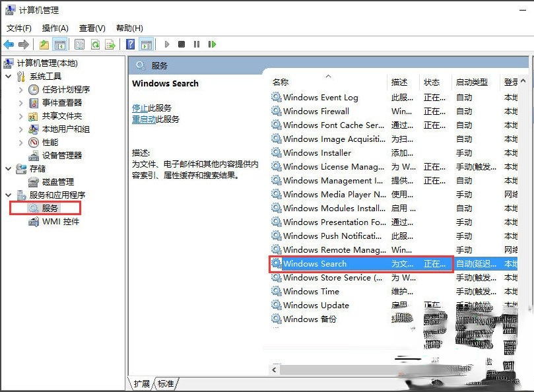Select the Windows Update service row

pos(317,305)
